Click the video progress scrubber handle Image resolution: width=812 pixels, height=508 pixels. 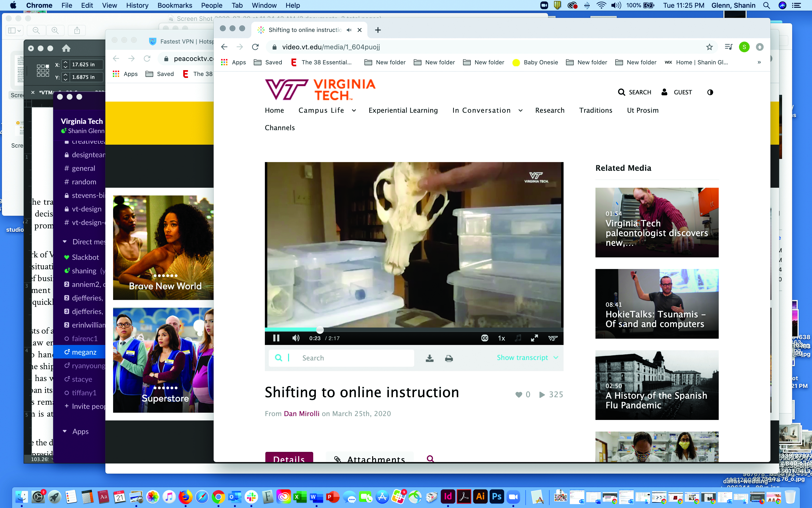click(320, 330)
